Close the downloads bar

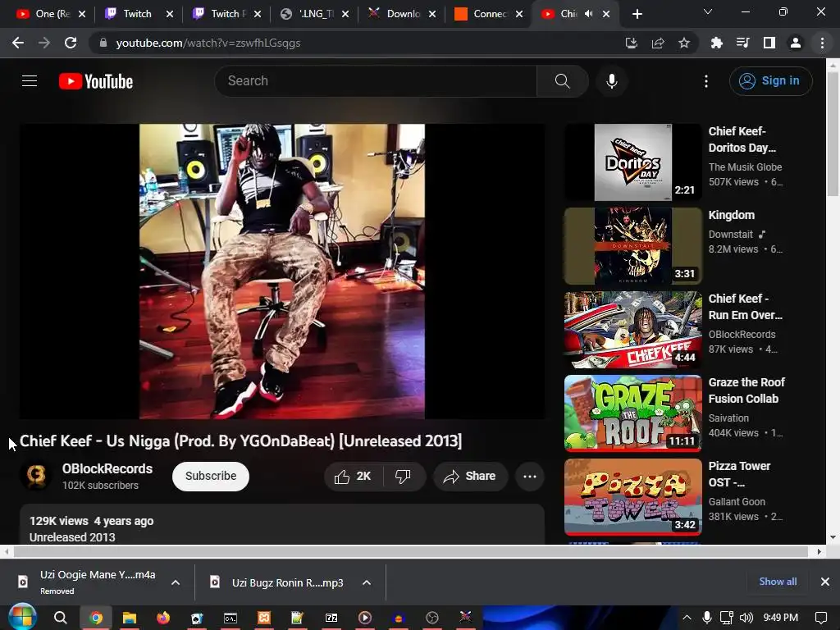pos(825,582)
